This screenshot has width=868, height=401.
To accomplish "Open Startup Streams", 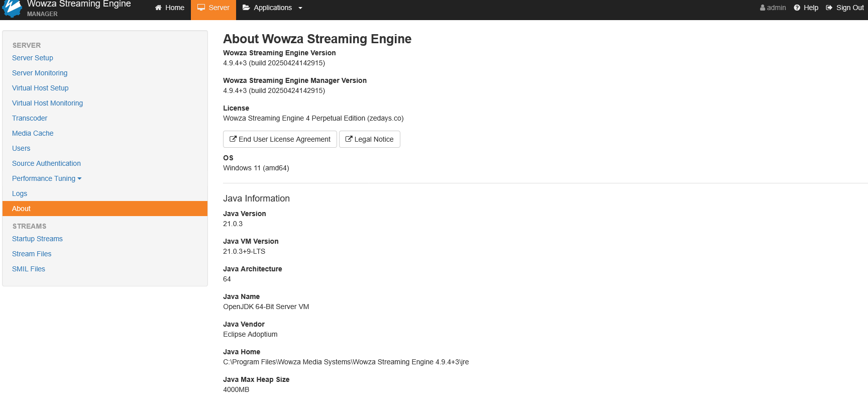I will [37, 239].
